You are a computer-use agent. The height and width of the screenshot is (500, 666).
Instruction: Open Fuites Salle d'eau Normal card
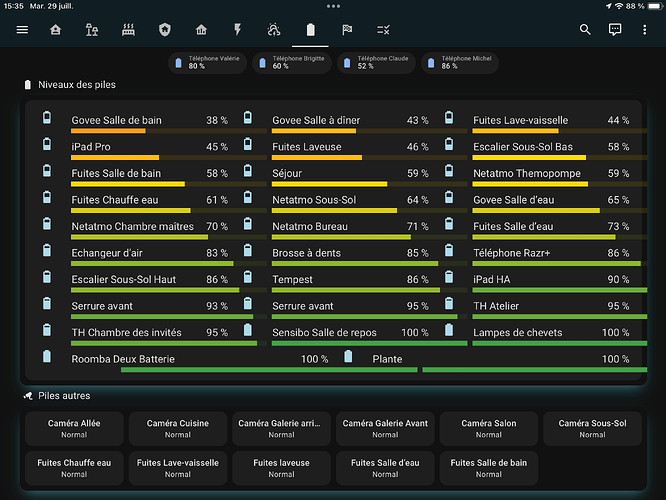click(x=385, y=468)
